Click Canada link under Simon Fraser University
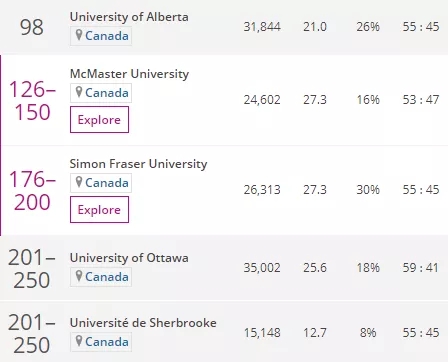Viewport: 448px width, 362px height. click(x=107, y=183)
